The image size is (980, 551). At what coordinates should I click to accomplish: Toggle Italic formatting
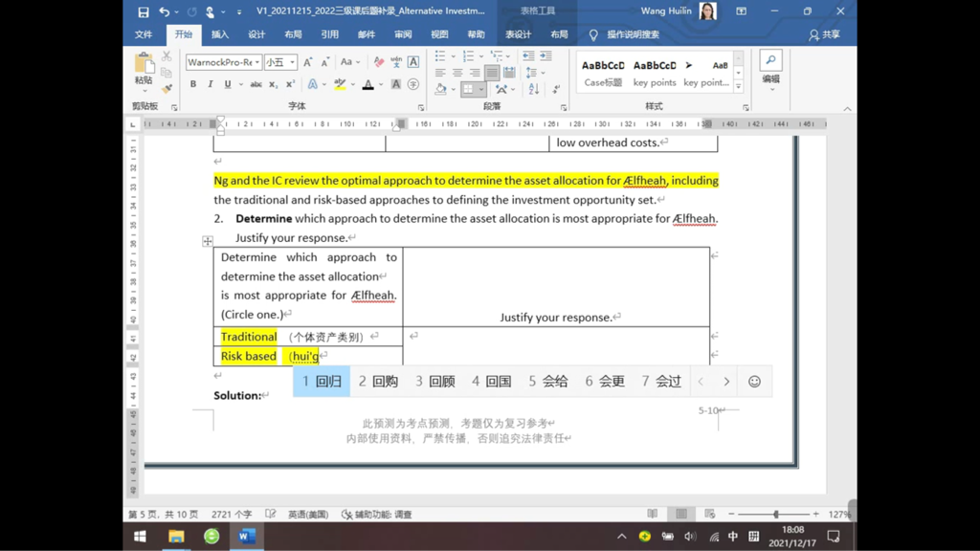tap(210, 84)
